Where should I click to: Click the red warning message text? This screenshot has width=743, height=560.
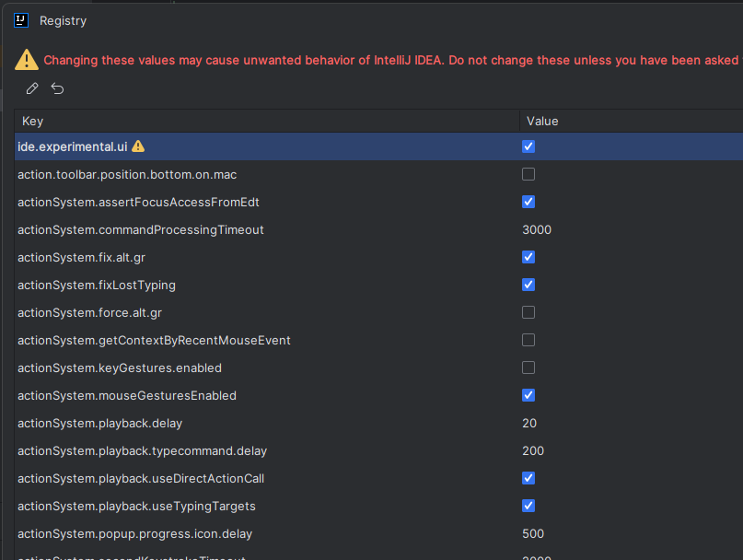click(x=393, y=60)
